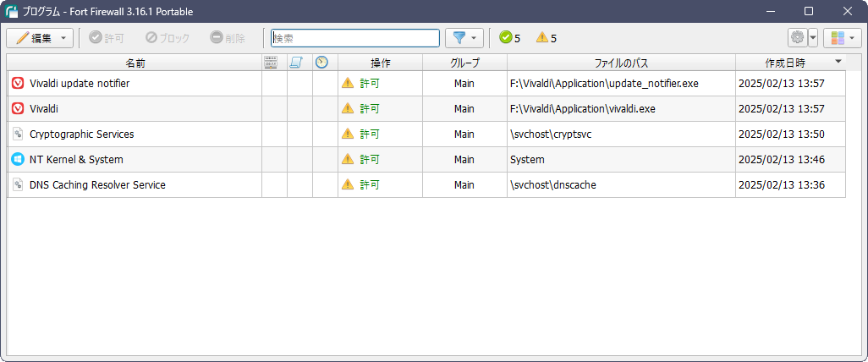Click 許可 action in Cryptographic Services row
Screen dimensions: 868x362
(370, 134)
